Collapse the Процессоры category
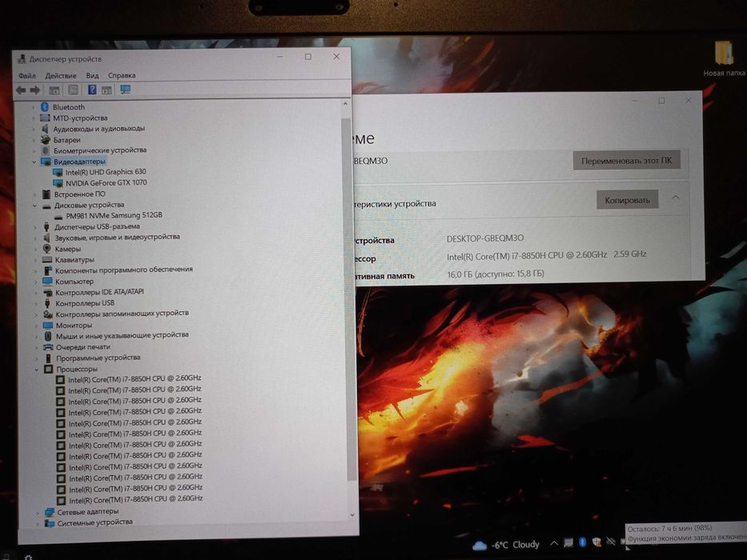 coord(37,370)
